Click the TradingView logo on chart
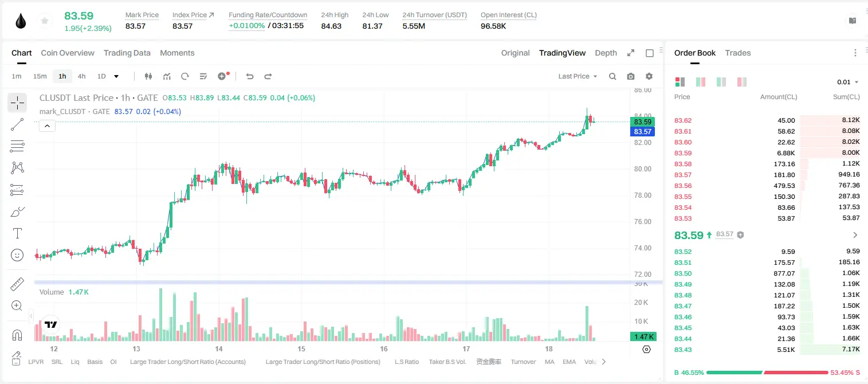The image size is (868, 384). (50, 324)
